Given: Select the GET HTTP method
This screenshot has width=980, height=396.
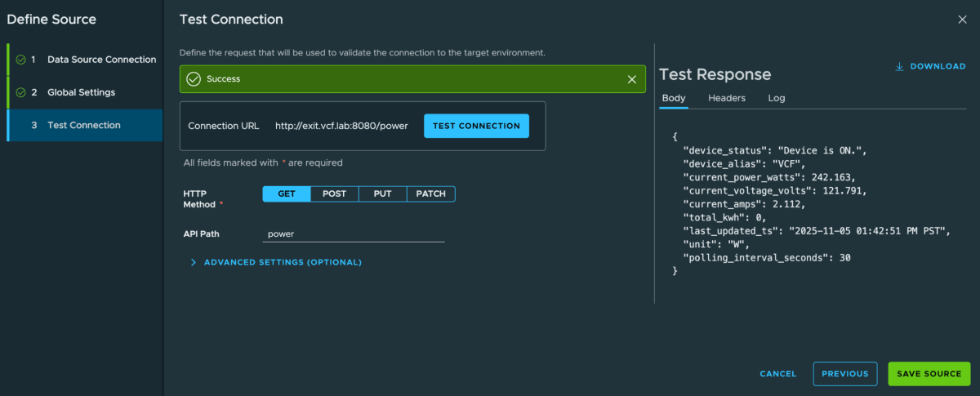Looking at the screenshot, I should click(287, 194).
